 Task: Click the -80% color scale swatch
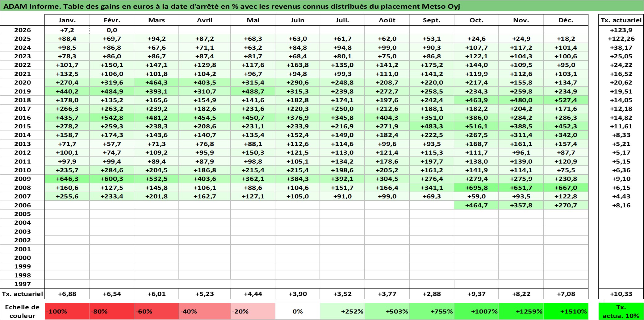[x=112, y=311]
